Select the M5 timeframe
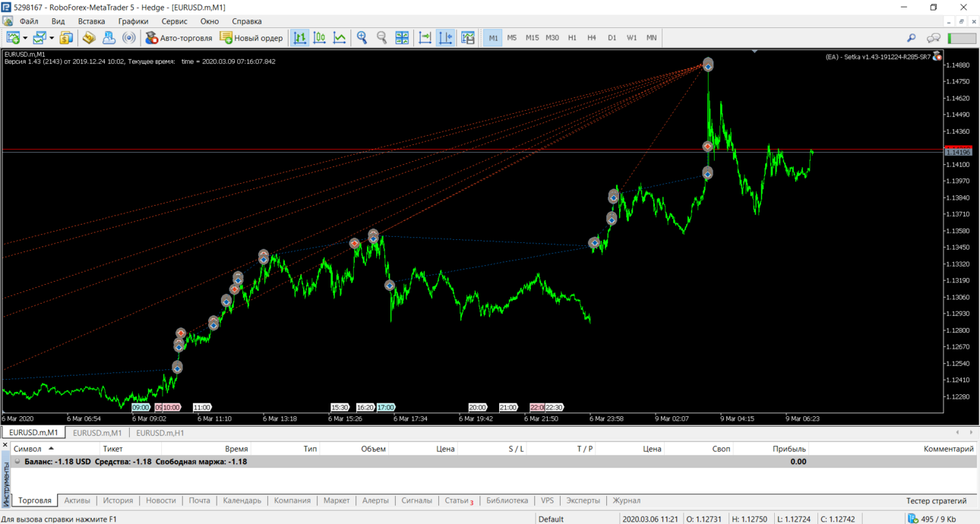 pos(512,37)
